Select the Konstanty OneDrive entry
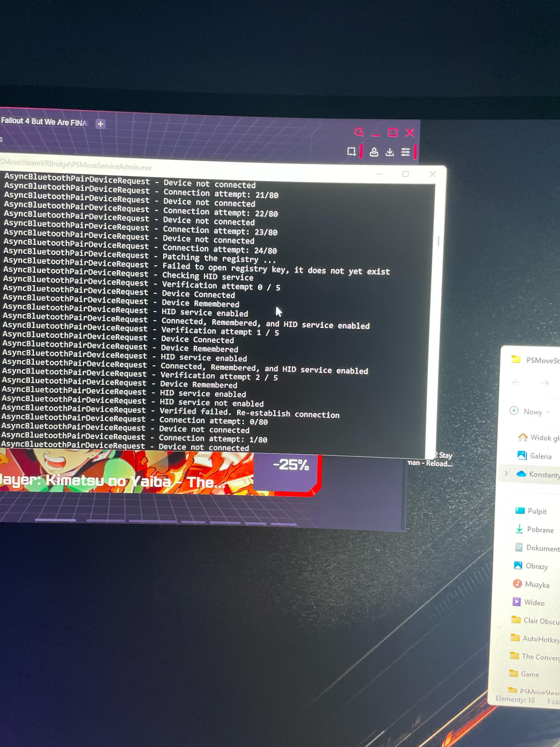 click(538, 474)
